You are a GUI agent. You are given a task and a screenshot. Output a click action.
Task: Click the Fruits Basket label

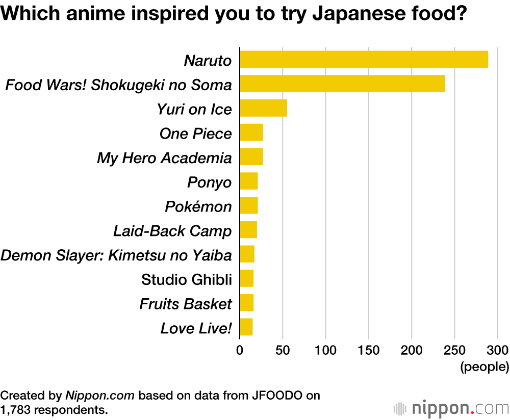(186, 304)
